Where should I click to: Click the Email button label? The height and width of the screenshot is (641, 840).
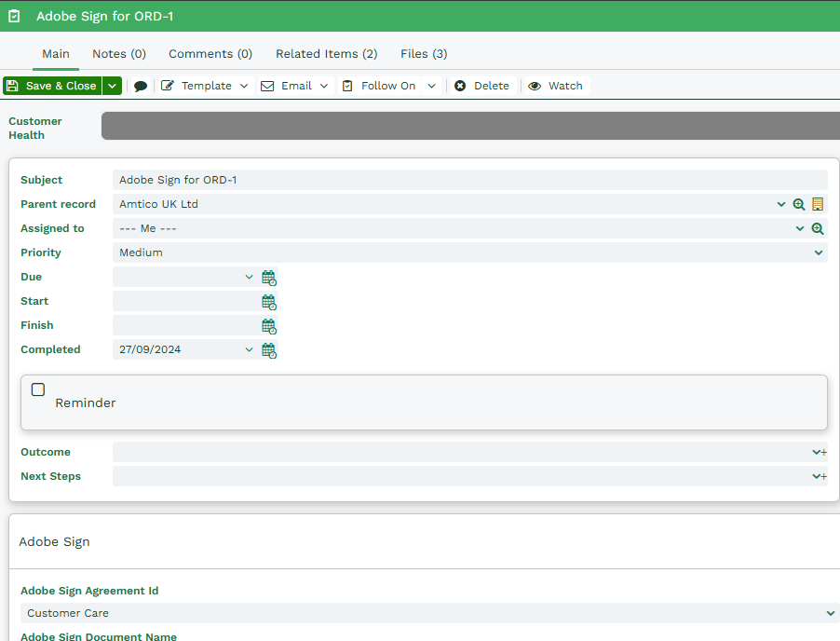(x=296, y=86)
